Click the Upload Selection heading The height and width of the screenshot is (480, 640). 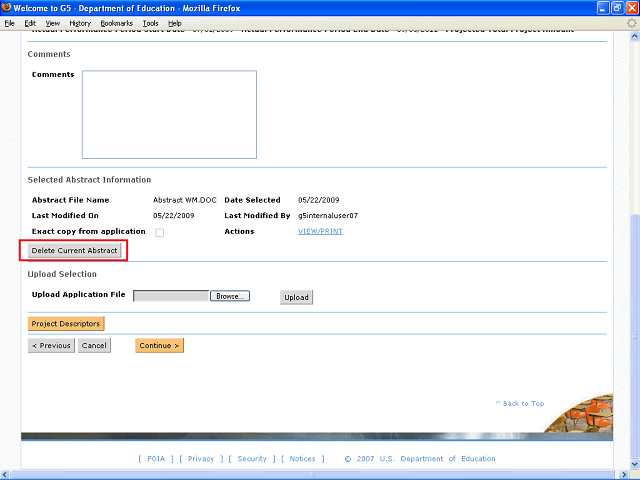62,274
